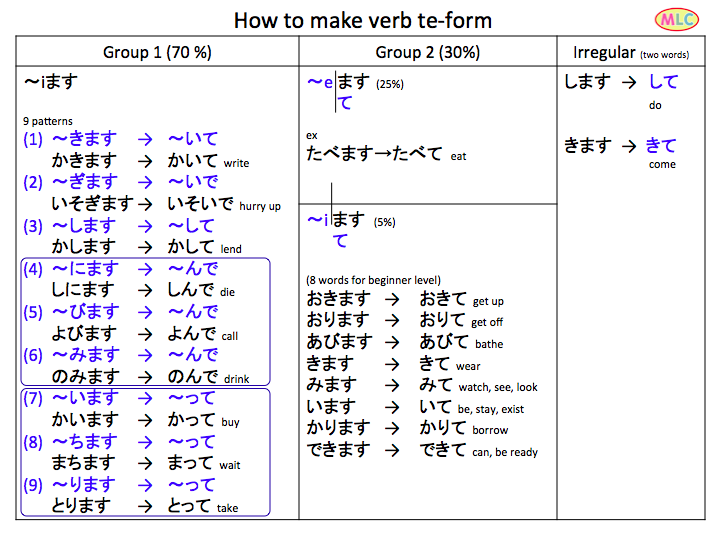The width and height of the screenshot is (717, 540).
Task: Click irregular verb 'します'
Action: pyautogui.click(x=588, y=82)
